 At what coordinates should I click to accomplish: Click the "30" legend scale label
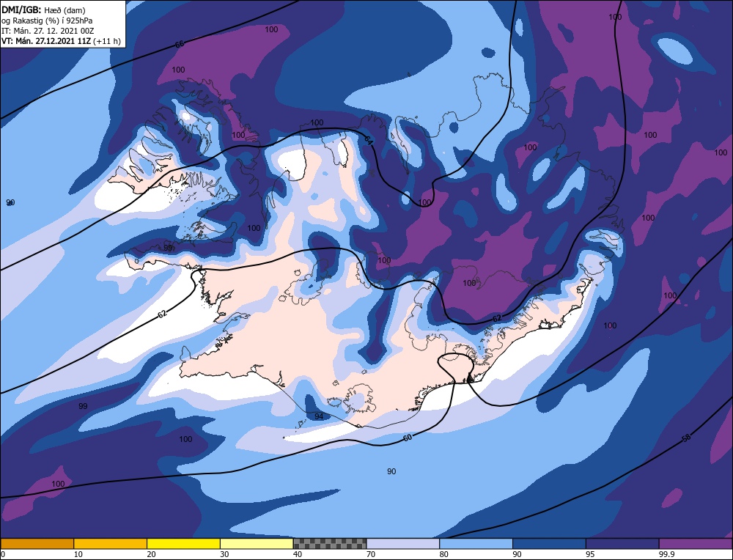pos(225,554)
